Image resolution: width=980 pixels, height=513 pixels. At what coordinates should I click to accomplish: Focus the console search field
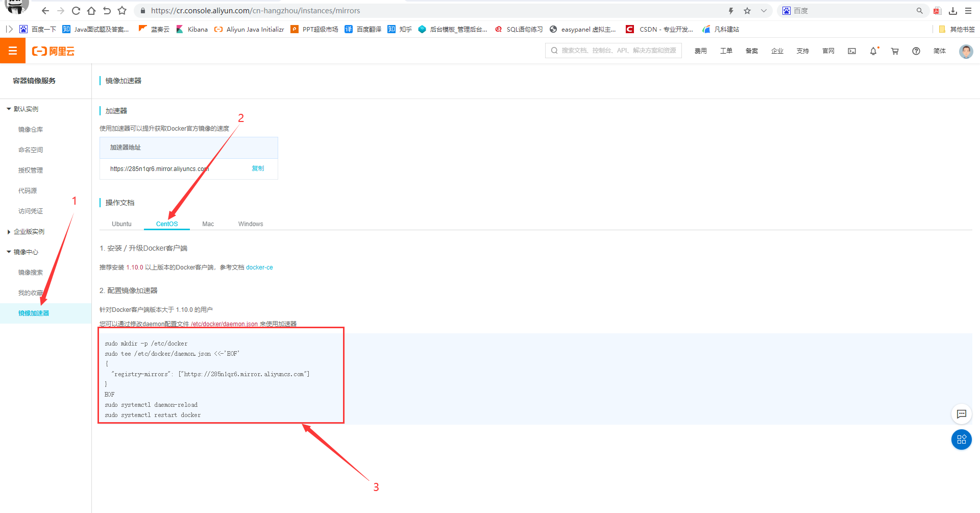614,51
